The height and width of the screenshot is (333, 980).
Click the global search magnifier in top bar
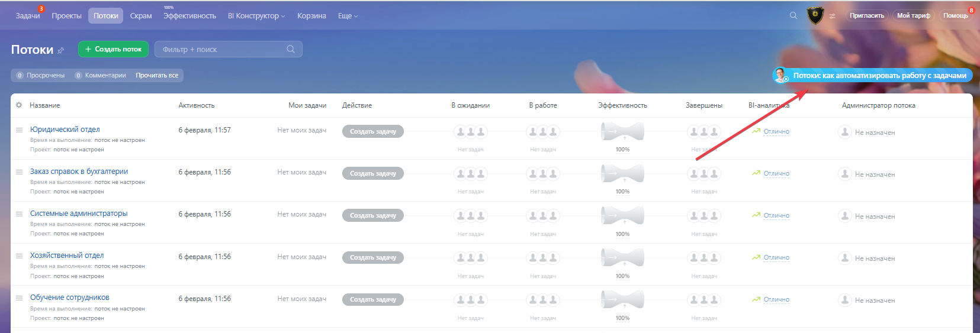point(793,16)
